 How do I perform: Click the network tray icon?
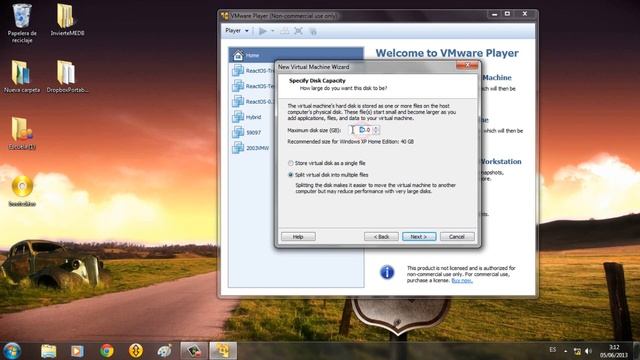pyautogui.click(x=577, y=351)
